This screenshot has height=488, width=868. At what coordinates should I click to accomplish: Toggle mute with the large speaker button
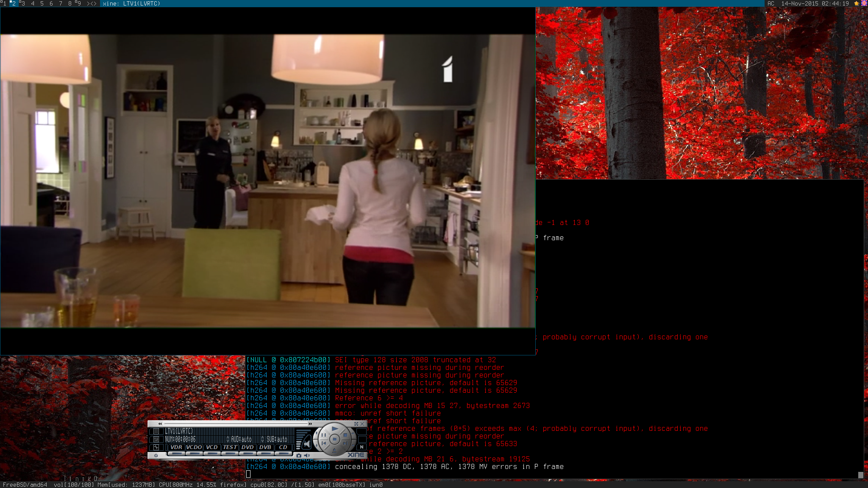point(307,443)
